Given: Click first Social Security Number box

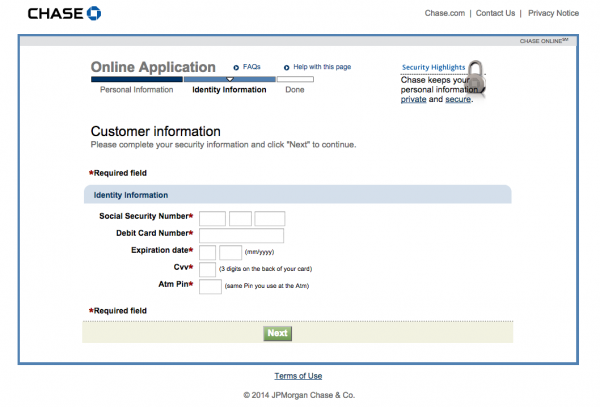Looking at the screenshot, I should click(212, 219).
